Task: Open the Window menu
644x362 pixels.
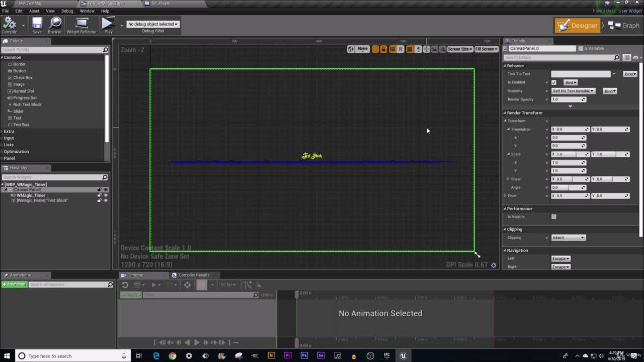Action: [x=87, y=11]
